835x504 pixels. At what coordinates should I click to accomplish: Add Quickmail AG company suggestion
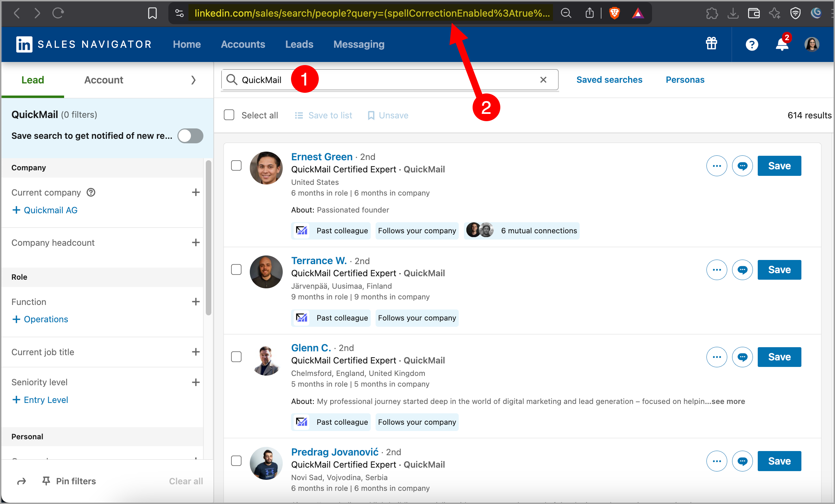coord(45,210)
